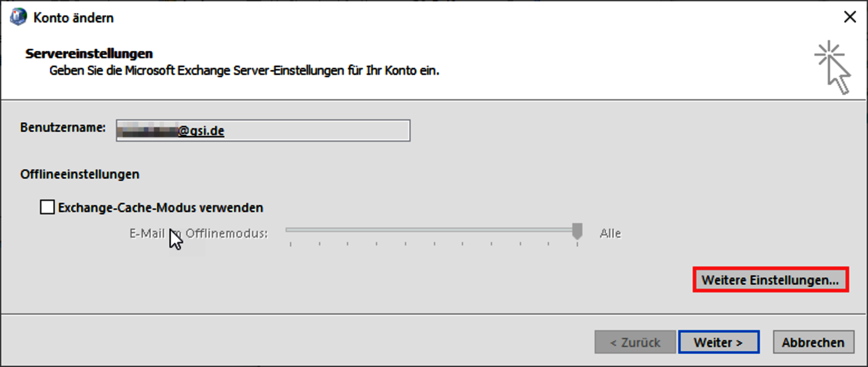868x367 pixels.
Task: Click the Benutzername label
Action: pyautogui.click(x=63, y=127)
